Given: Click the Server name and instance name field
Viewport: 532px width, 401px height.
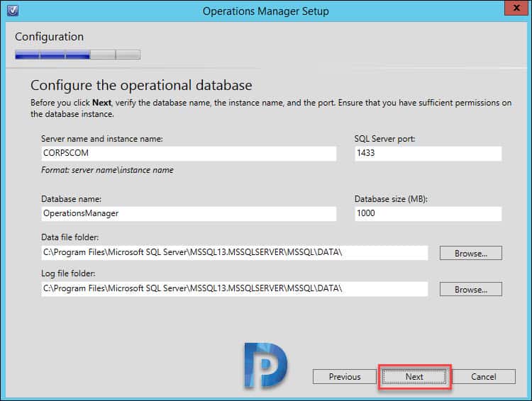Looking at the screenshot, I should tap(189, 153).
